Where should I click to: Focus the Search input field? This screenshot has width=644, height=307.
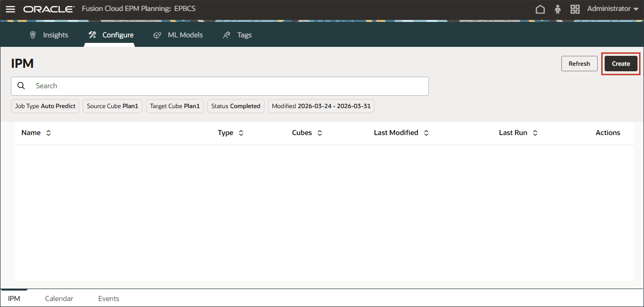coord(220,86)
